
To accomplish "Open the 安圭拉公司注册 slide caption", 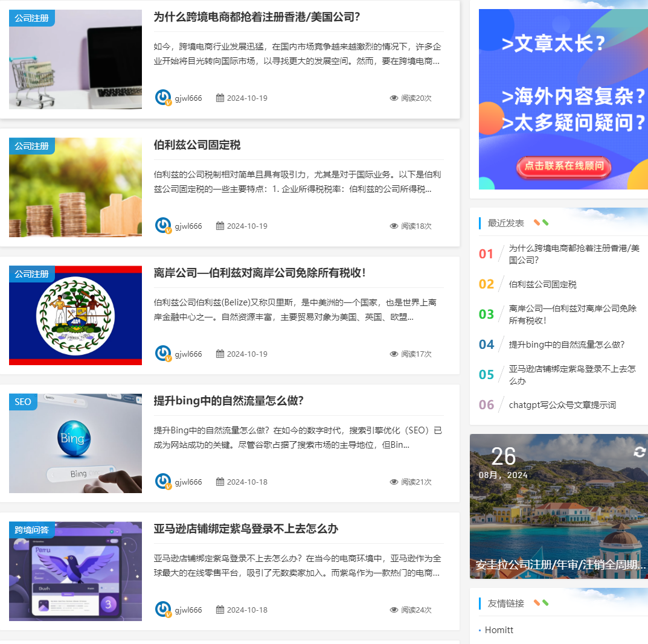I will click(x=560, y=566).
